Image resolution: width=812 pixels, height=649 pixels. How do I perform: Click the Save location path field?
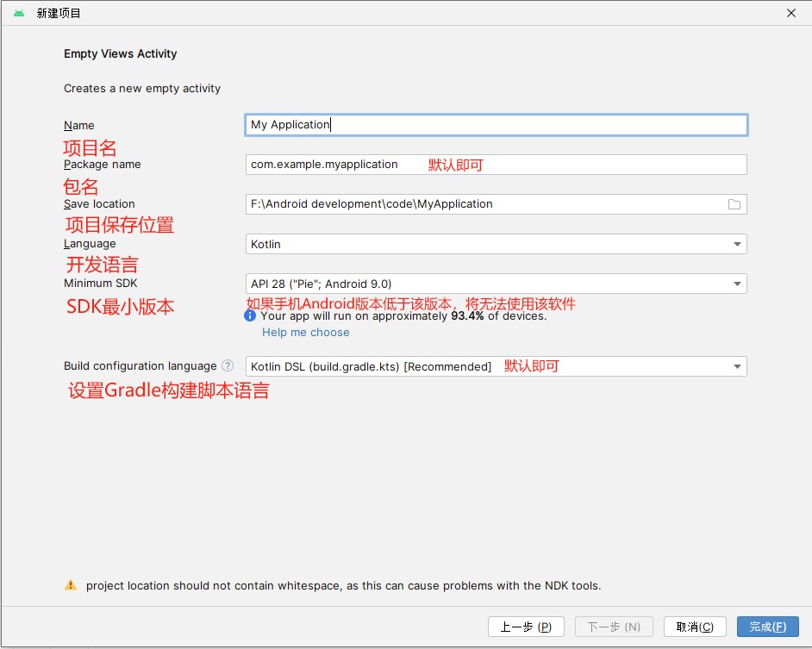483,204
